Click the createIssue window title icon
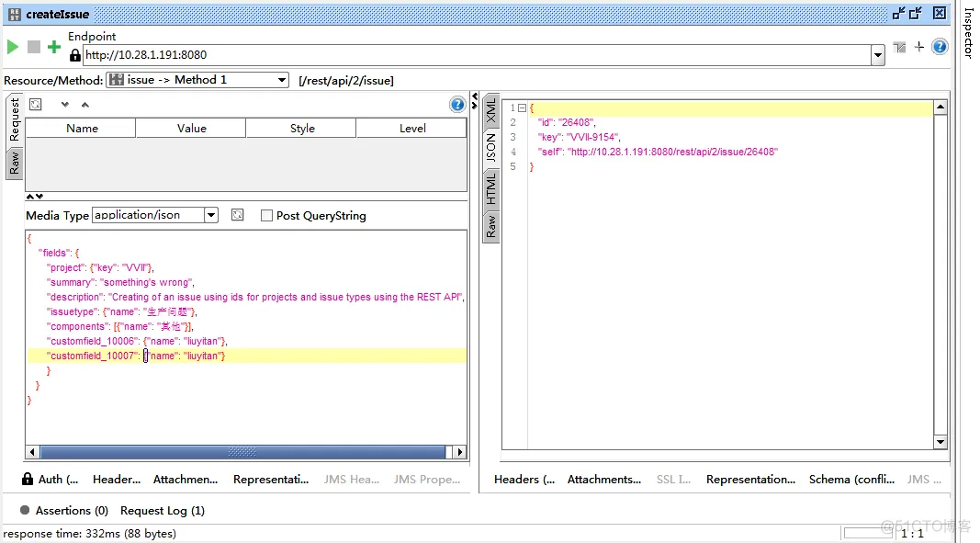The width and height of the screenshot is (980, 543). [15, 15]
